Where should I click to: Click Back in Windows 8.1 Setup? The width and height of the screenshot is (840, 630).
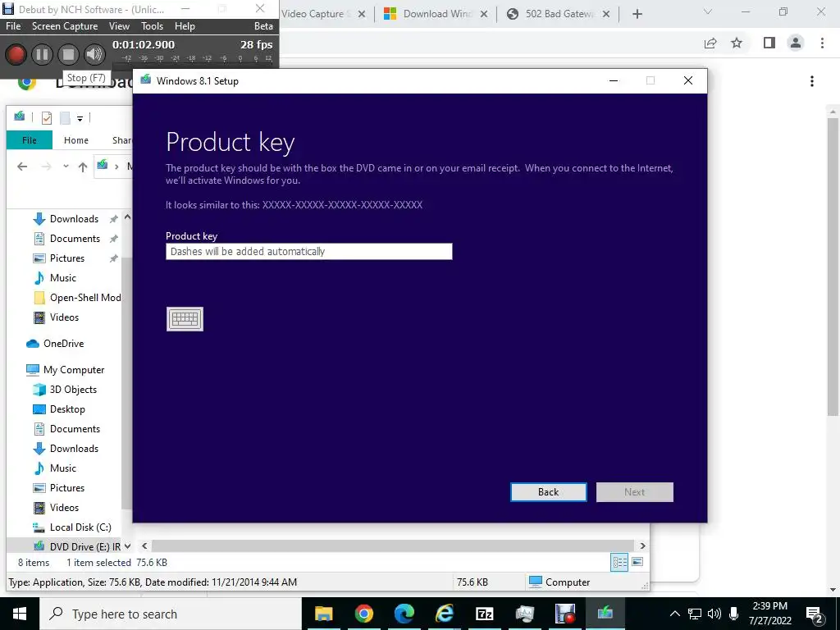pos(549,492)
